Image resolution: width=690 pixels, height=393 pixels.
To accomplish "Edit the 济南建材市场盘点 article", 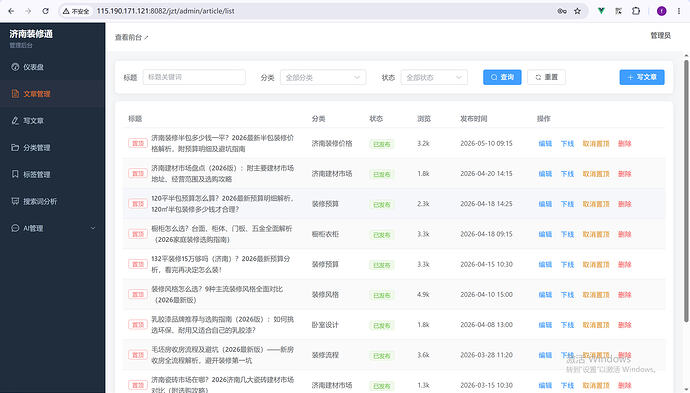I will click(545, 174).
